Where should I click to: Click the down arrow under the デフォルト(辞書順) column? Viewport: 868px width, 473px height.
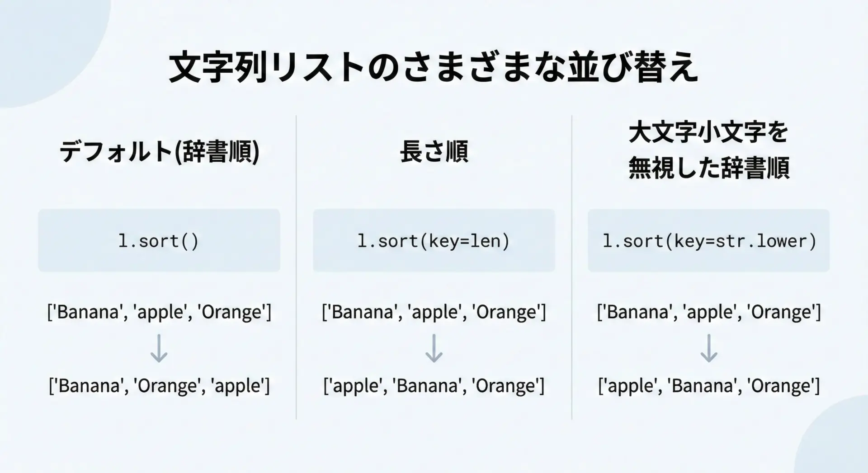pos(159,348)
